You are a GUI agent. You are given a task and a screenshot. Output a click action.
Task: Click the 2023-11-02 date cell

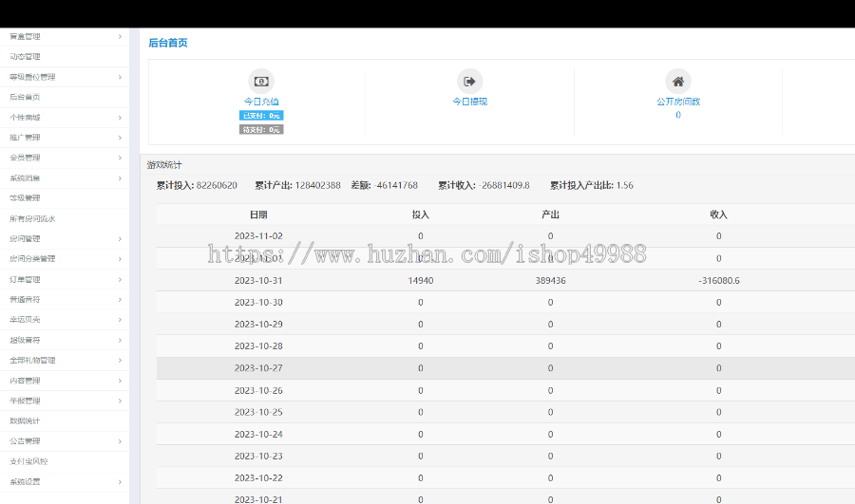click(x=258, y=236)
